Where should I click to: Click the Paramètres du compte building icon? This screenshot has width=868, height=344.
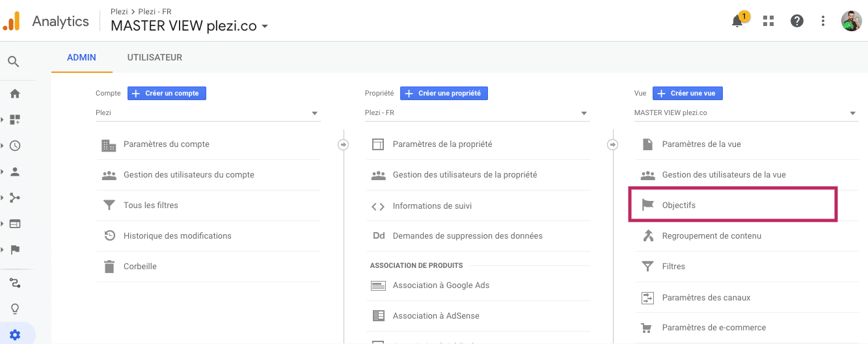pyautogui.click(x=109, y=145)
